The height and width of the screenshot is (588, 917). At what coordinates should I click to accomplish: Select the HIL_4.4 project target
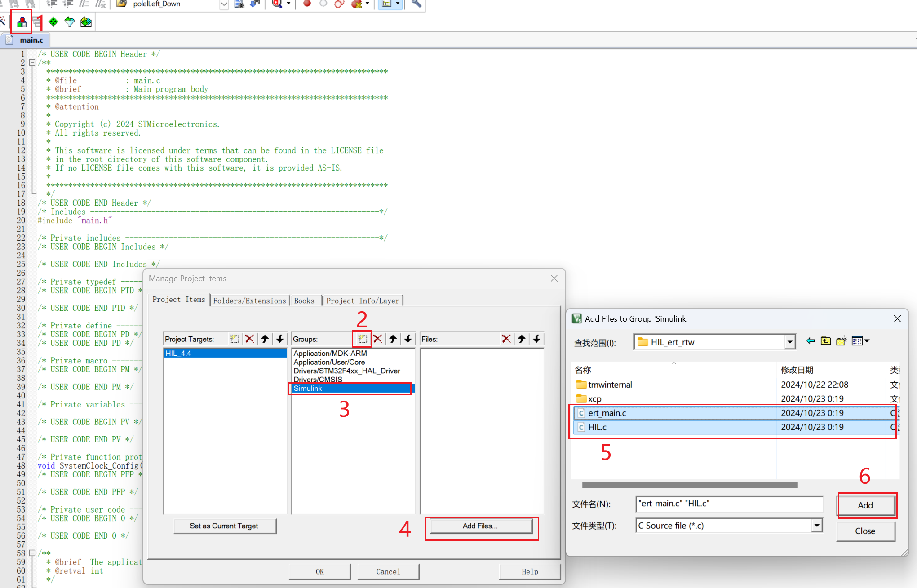[x=225, y=353]
